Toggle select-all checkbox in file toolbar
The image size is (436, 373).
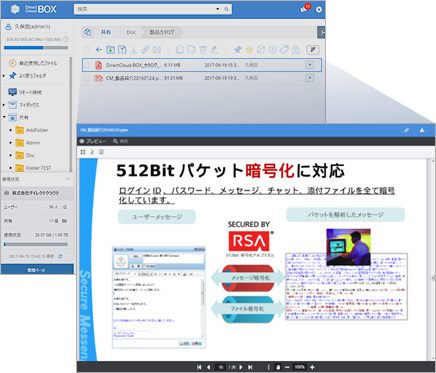click(x=87, y=50)
